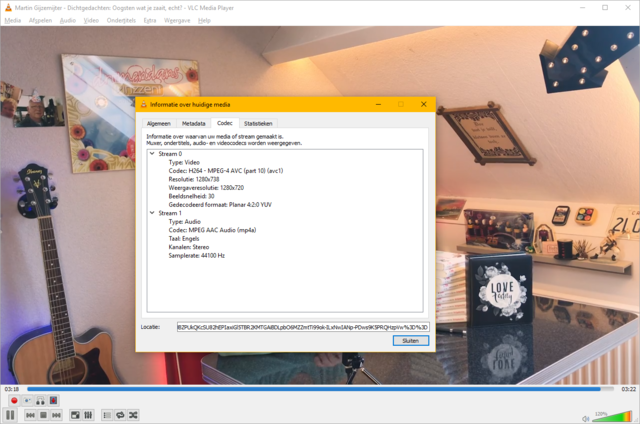Take a snapshot with the camera icon
Screen dimensions: 640x424
click(x=27, y=400)
